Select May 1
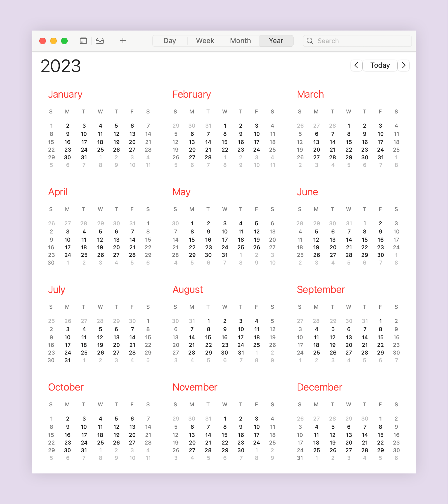 (192, 223)
